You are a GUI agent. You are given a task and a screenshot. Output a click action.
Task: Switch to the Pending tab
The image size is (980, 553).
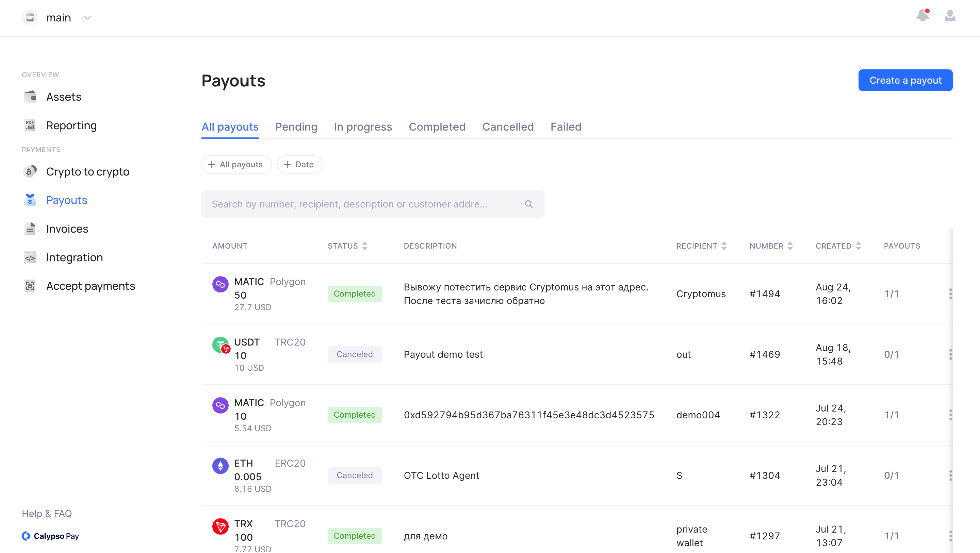pyautogui.click(x=296, y=127)
